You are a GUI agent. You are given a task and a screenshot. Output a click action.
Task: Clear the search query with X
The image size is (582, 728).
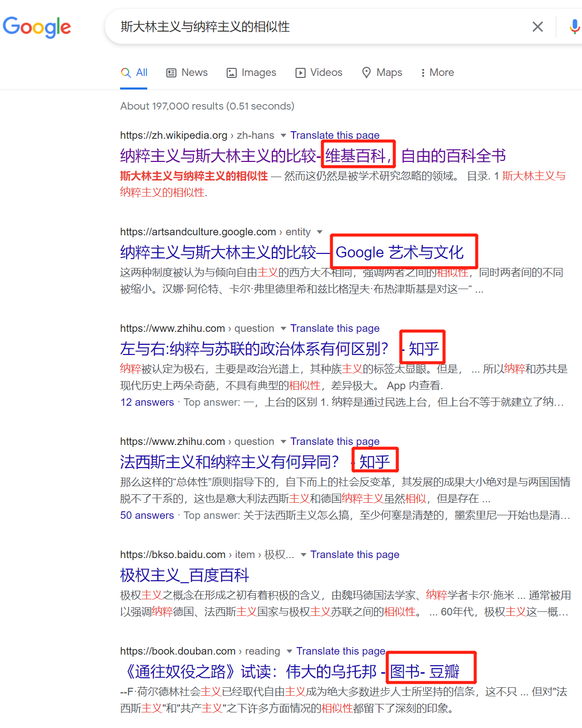click(538, 27)
